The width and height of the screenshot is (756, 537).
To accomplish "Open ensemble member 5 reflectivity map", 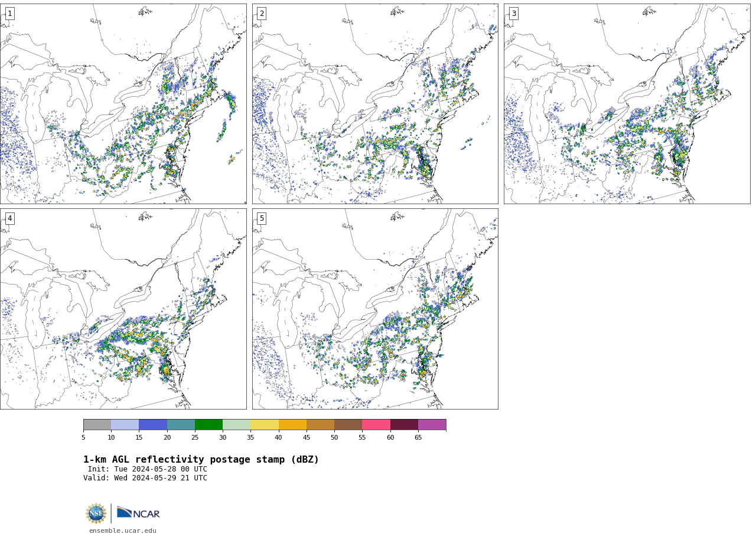I will coord(375,309).
